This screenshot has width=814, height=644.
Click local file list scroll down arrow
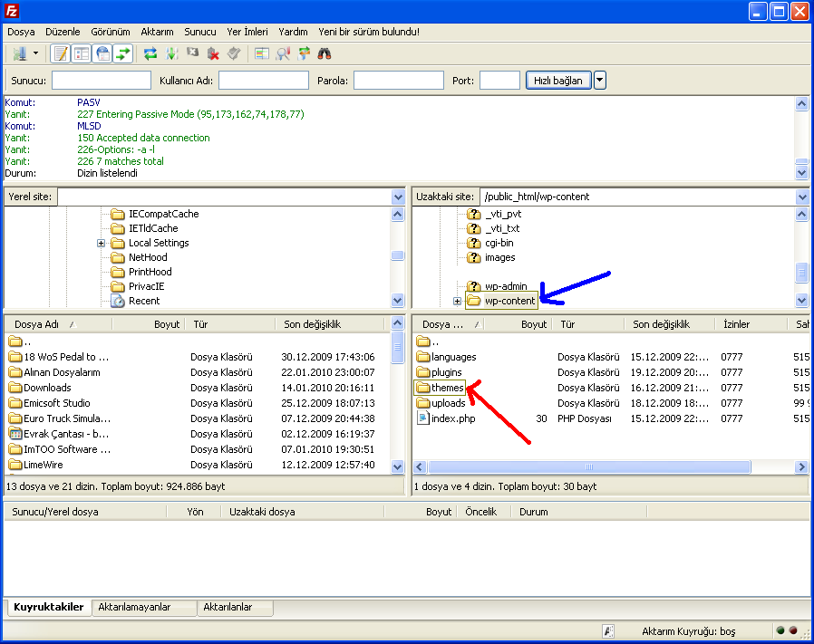click(x=398, y=466)
